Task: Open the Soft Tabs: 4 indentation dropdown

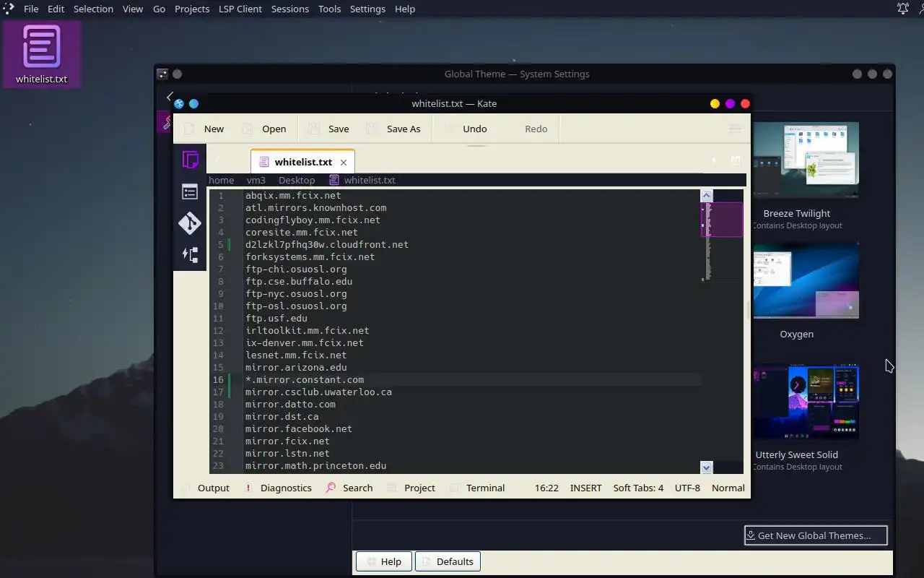Action: click(638, 488)
